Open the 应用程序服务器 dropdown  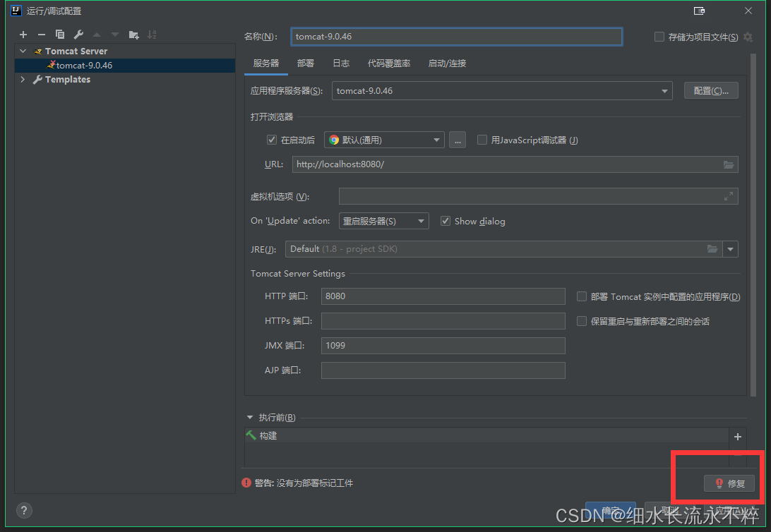[502, 91]
